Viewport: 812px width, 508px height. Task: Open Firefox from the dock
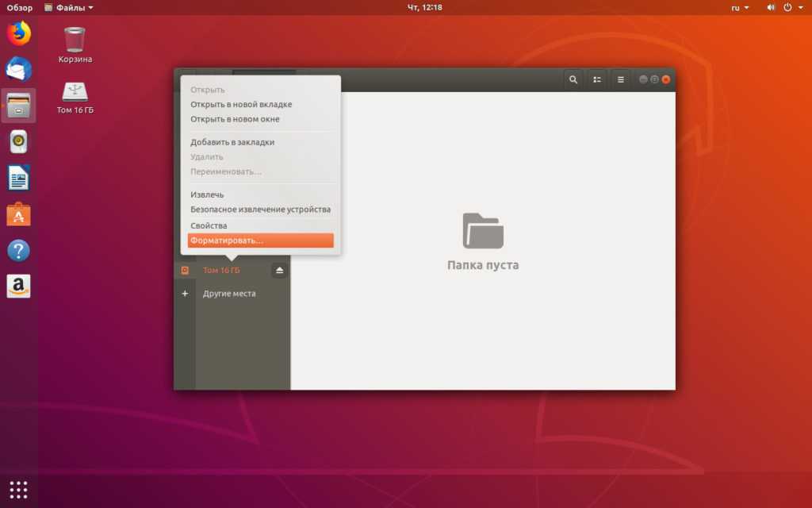tap(18, 33)
